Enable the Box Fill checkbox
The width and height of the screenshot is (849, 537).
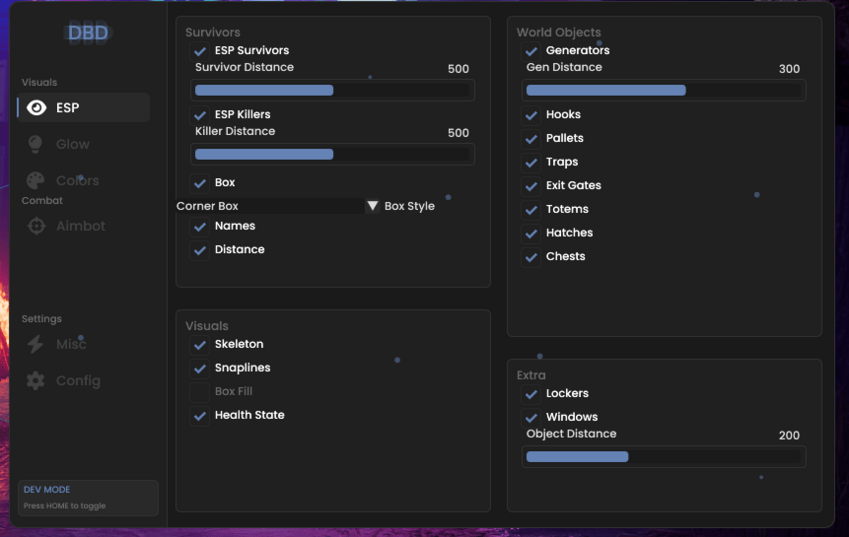click(200, 392)
